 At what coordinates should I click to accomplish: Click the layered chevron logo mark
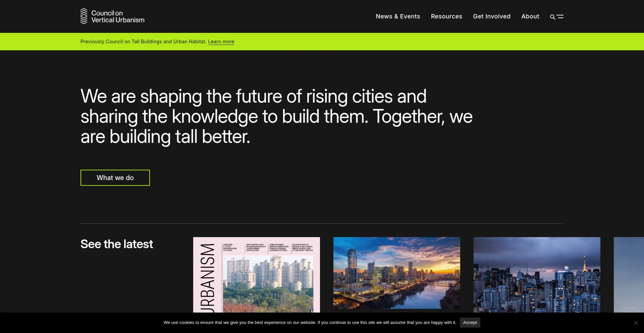(84, 16)
